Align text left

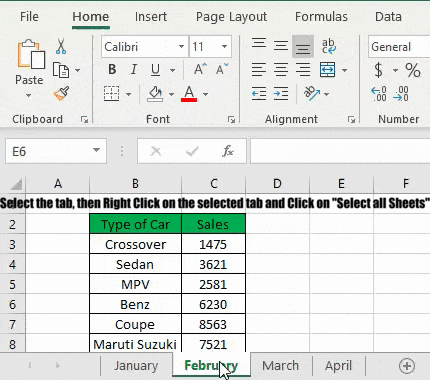(259, 70)
